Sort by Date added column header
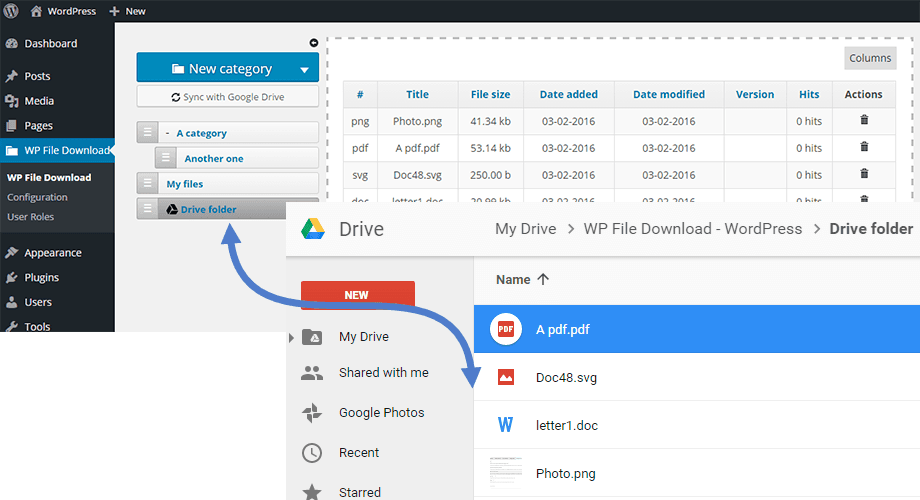 pyautogui.click(x=569, y=94)
